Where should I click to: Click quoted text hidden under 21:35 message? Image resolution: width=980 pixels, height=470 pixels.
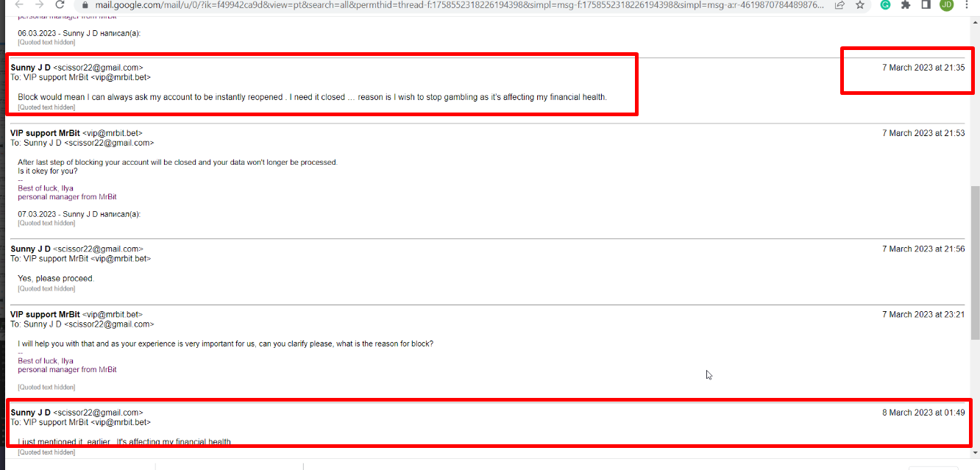46,107
